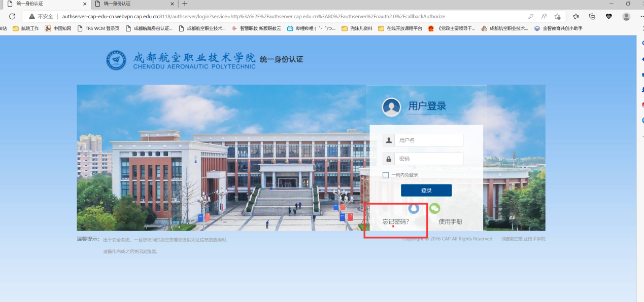Open the 兜妹儿资料 bookmark folder
644x302 pixels.
tap(357, 28)
